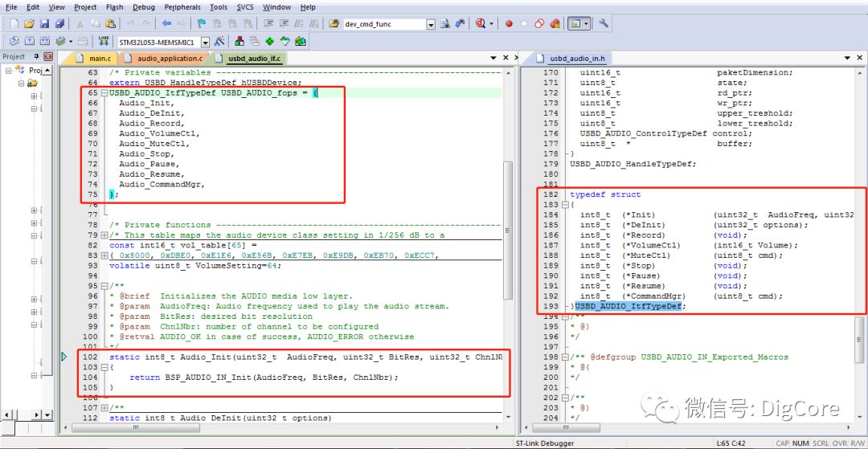Enable/disable breakpoint white circle
Viewport: 868px width, 449px height.
pos(524,24)
